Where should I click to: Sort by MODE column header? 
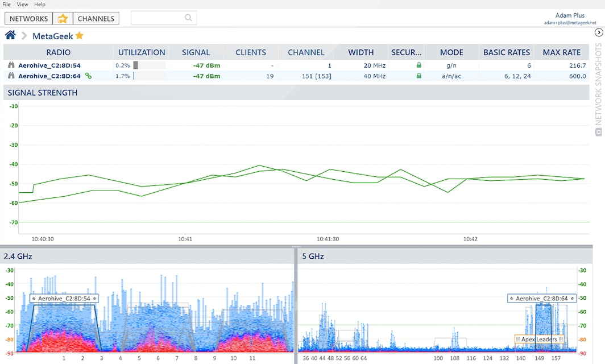[x=451, y=52]
